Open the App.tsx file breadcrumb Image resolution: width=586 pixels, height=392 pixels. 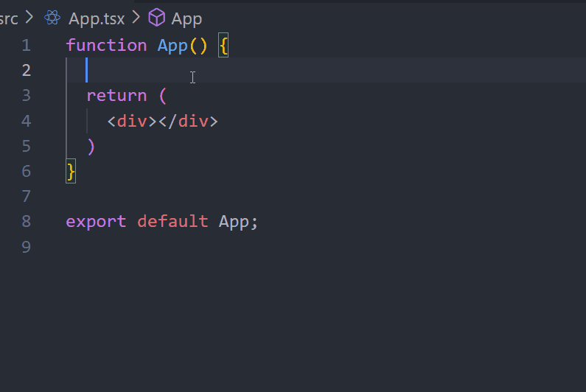[97, 18]
